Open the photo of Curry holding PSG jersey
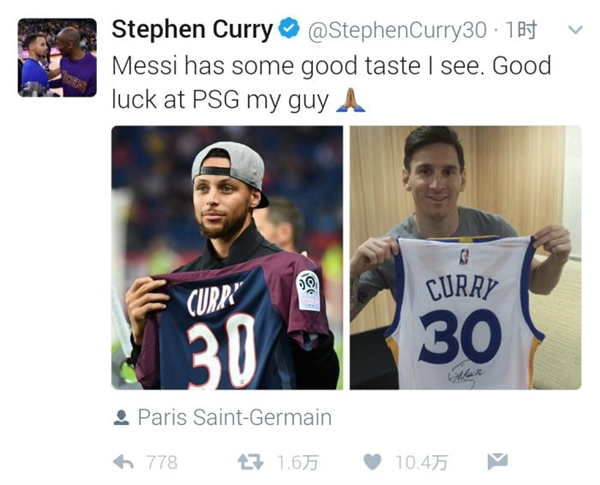 (x=226, y=257)
